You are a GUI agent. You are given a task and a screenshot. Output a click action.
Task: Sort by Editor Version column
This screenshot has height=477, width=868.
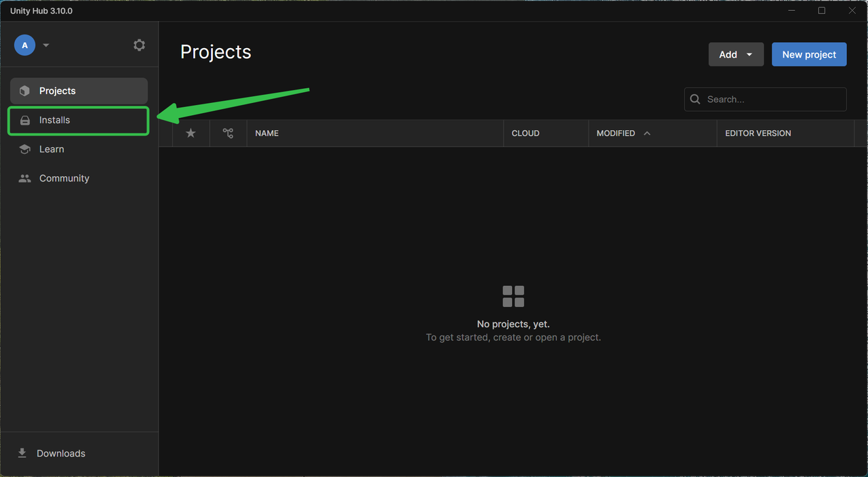pyautogui.click(x=757, y=133)
